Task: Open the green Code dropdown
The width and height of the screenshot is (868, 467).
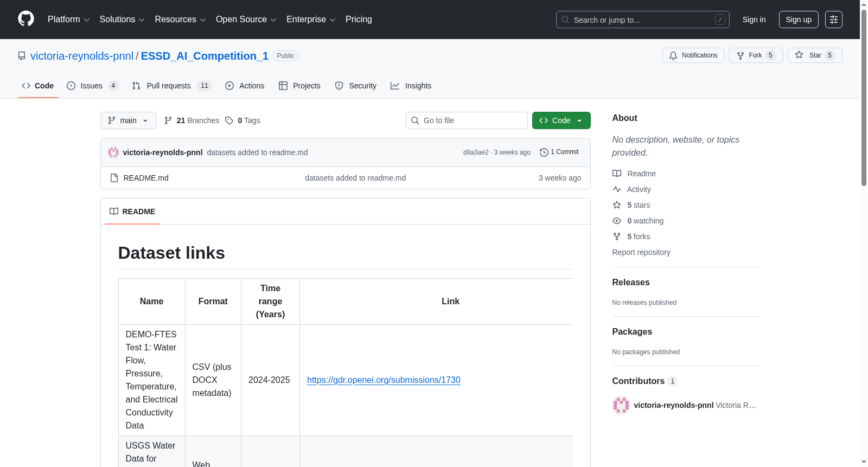Action: click(x=561, y=120)
